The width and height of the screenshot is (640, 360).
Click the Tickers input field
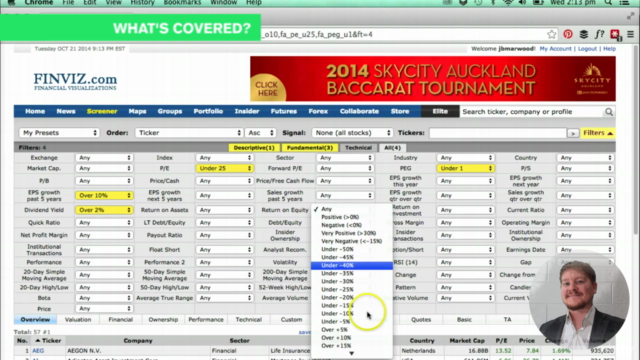coord(498,133)
